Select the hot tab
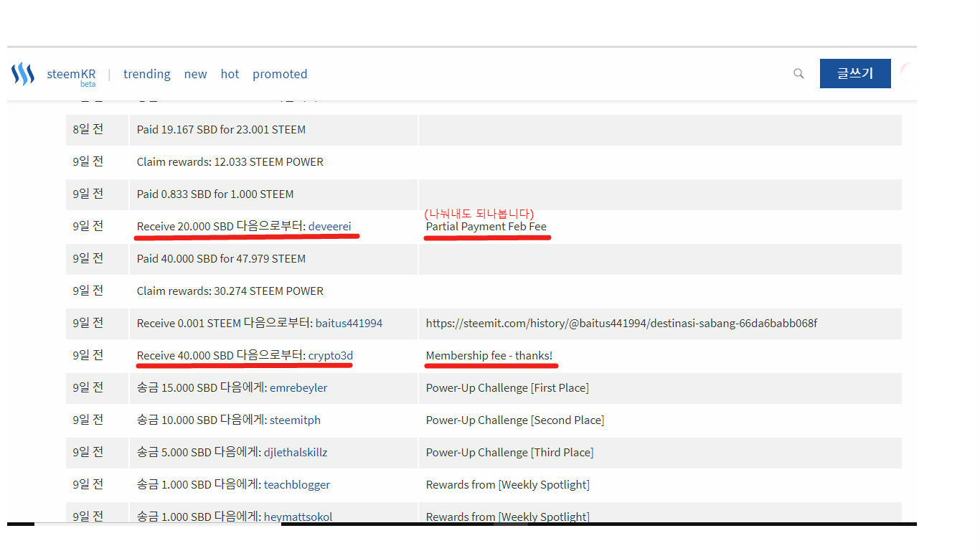 (230, 74)
